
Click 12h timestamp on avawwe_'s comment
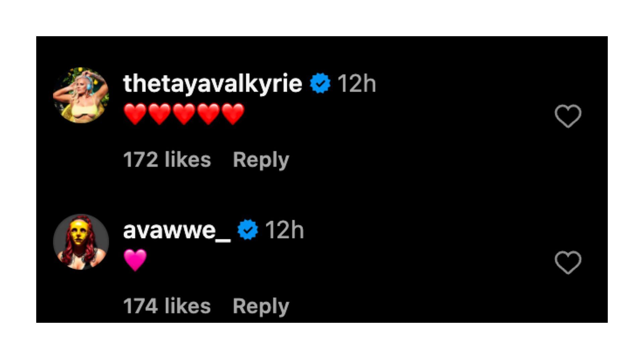click(x=285, y=230)
